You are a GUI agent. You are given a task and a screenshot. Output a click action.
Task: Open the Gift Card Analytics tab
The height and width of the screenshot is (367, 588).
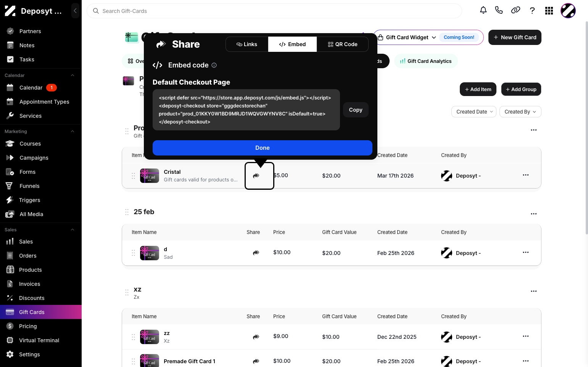pos(426,61)
